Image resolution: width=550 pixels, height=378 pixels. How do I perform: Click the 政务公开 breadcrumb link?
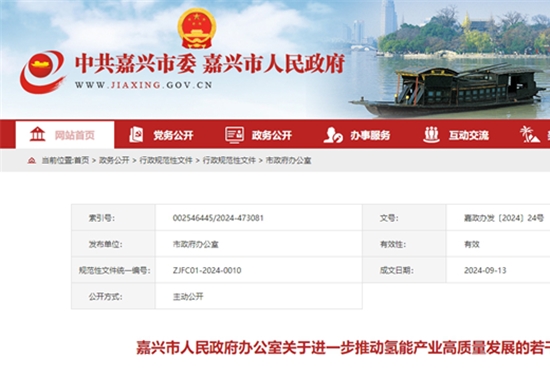[114, 161]
